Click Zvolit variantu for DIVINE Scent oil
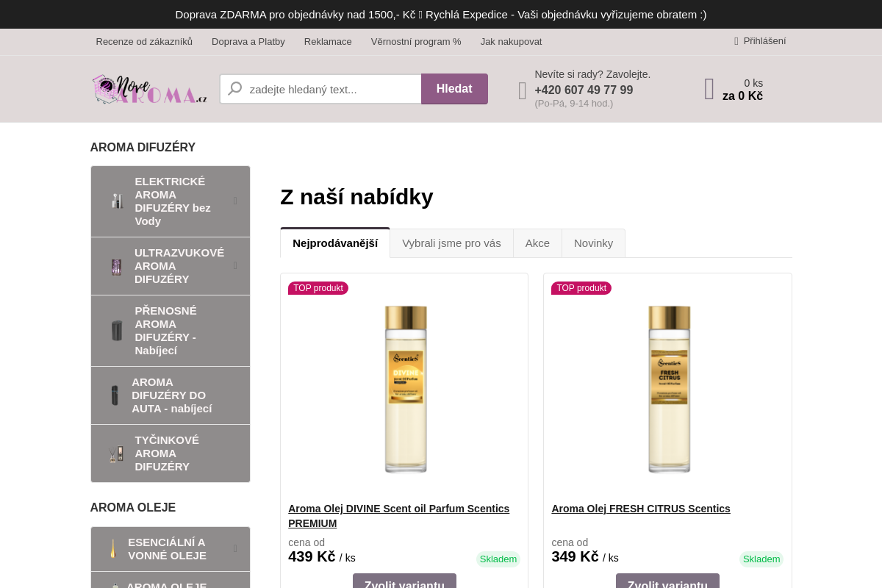The width and height of the screenshot is (882, 588). tap(404, 584)
